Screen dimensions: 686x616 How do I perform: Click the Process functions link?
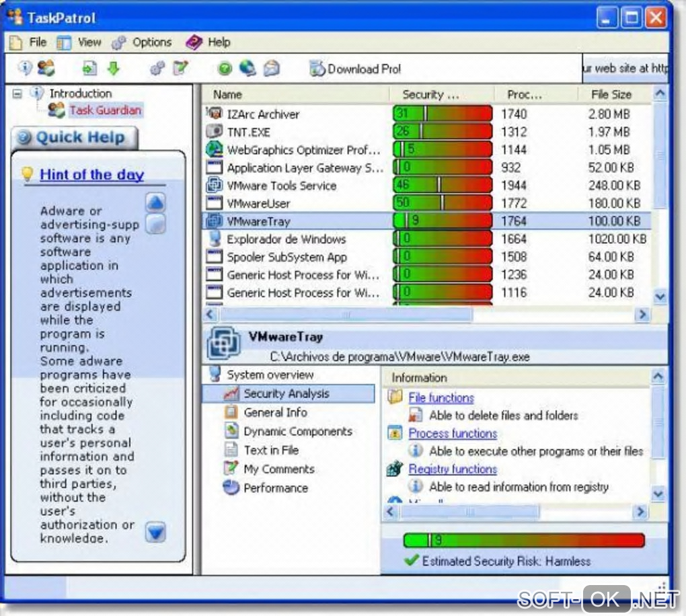tap(453, 433)
